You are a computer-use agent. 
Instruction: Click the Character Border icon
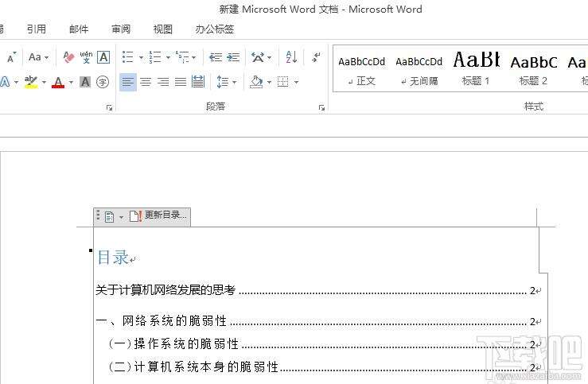pos(103,57)
